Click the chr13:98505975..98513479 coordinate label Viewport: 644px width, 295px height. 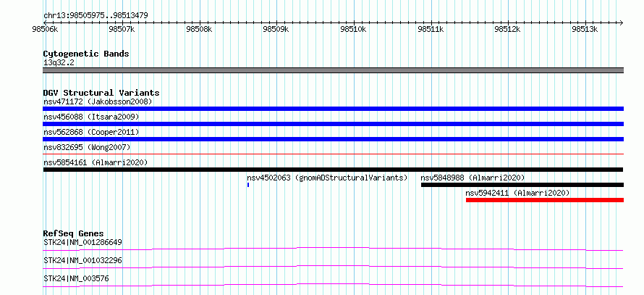[x=96, y=16]
